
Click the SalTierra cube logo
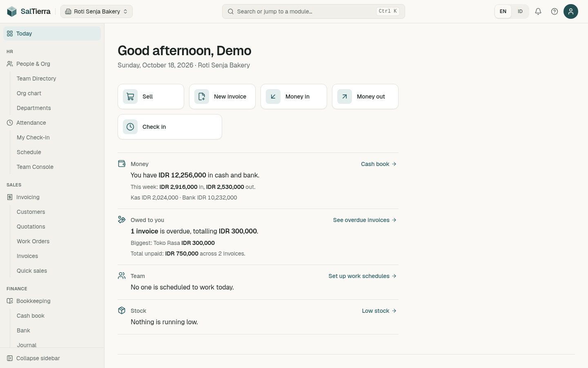click(12, 11)
